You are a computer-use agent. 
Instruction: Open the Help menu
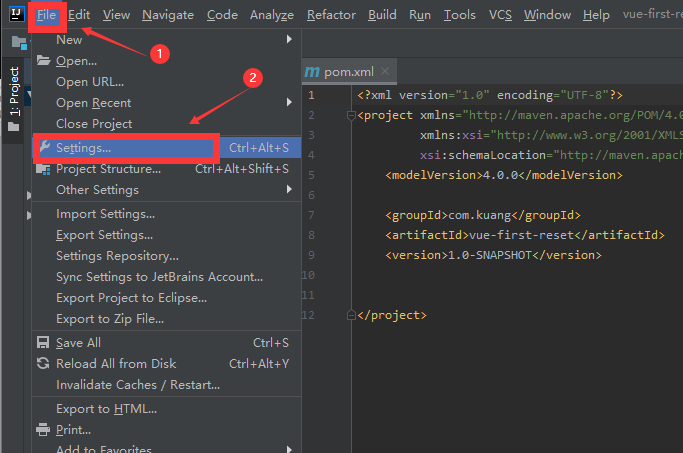596,15
